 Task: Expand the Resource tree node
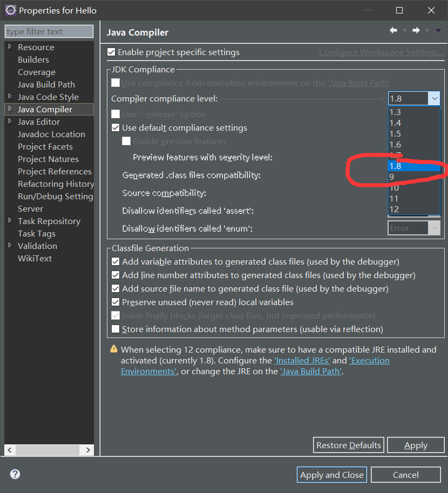click(10, 47)
